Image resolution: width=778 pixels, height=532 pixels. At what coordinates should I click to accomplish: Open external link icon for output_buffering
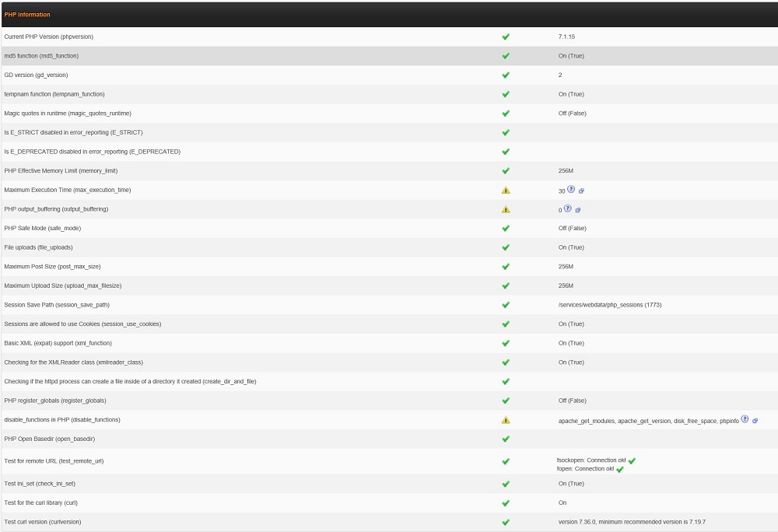click(578, 210)
